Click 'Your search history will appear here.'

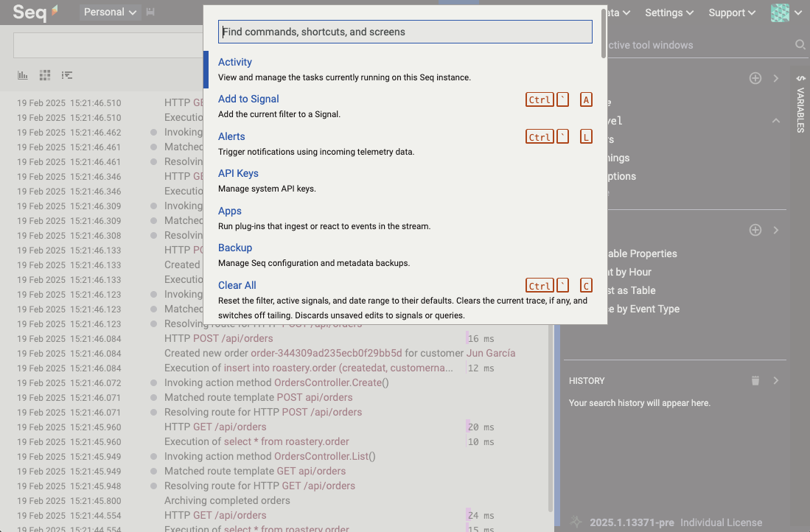pyautogui.click(x=640, y=403)
